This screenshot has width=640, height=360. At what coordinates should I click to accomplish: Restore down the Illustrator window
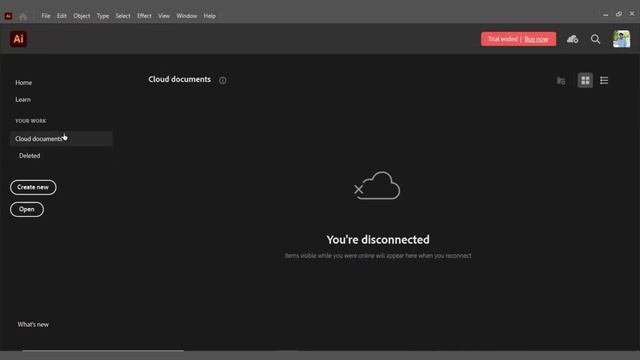[x=619, y=14]
